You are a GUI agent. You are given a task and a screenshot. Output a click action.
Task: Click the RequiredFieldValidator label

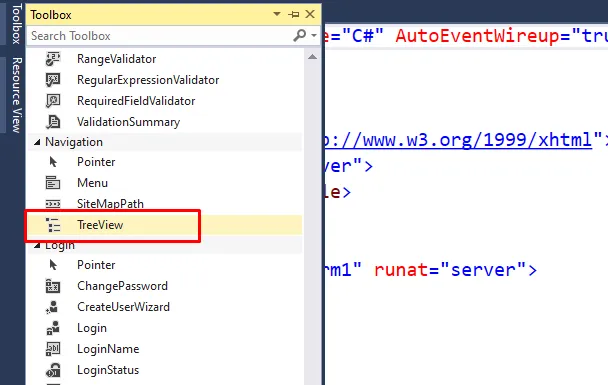136,101
